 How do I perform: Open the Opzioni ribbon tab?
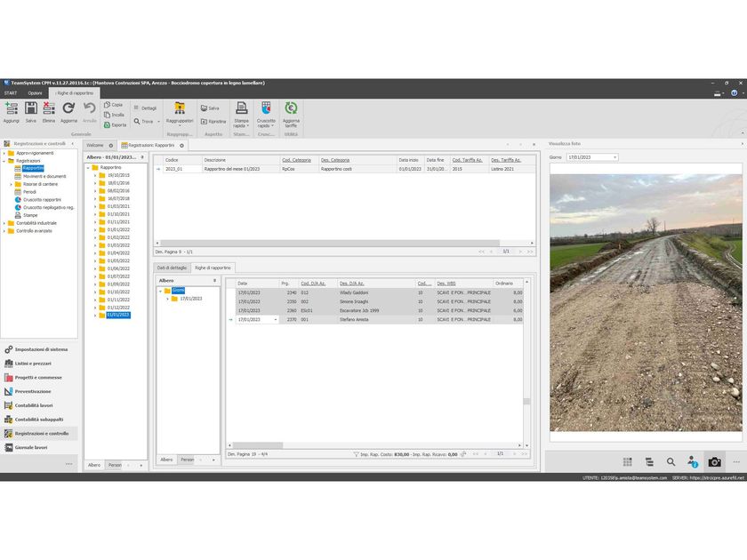click(x=35, y=93)
